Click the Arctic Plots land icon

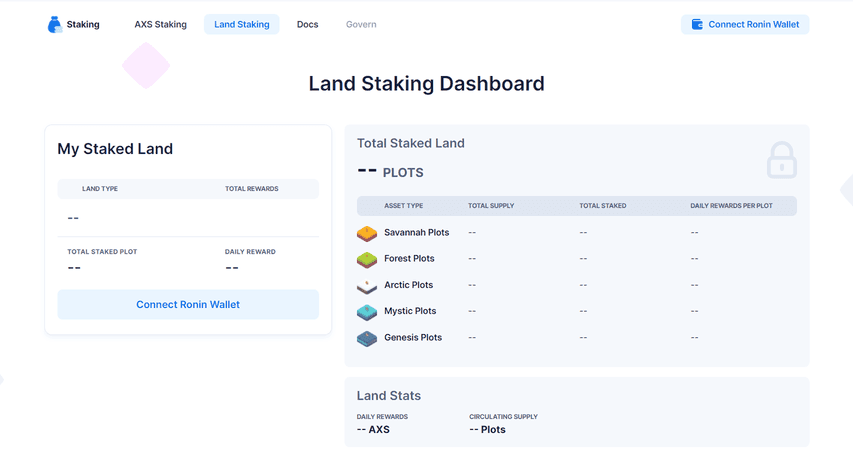(x=367, y=286)
